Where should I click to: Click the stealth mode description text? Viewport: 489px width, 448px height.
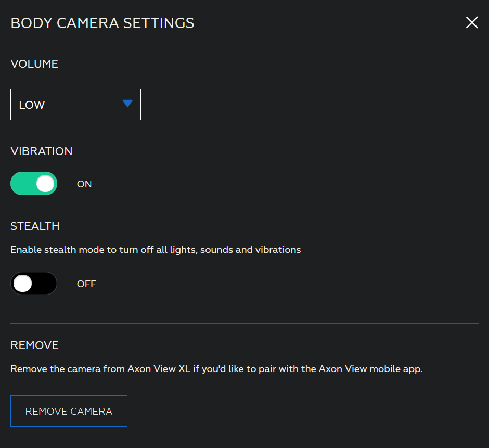[155, 249]
